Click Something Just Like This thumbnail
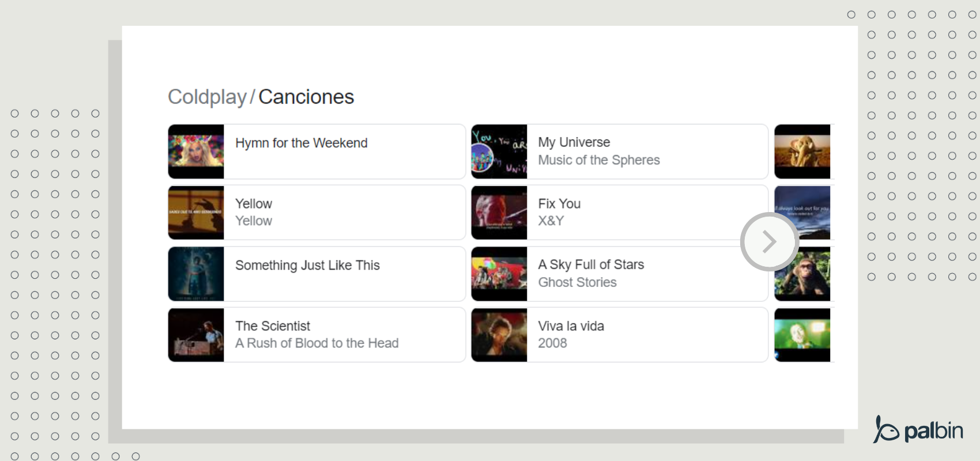Viewport: 980px width, 461px height. 196,274
